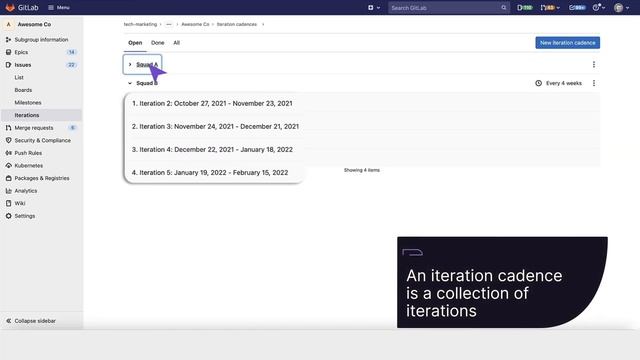Click the Iteration cadences breadcrumb
The height and width of the screenshot is (360, 640).
coord(237,24)
